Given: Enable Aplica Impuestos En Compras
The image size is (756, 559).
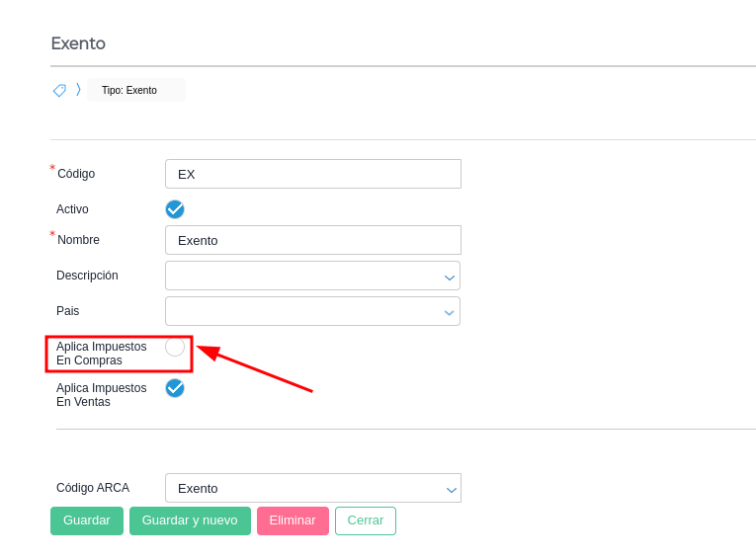Looking at the screenshot, I should 175,347.
